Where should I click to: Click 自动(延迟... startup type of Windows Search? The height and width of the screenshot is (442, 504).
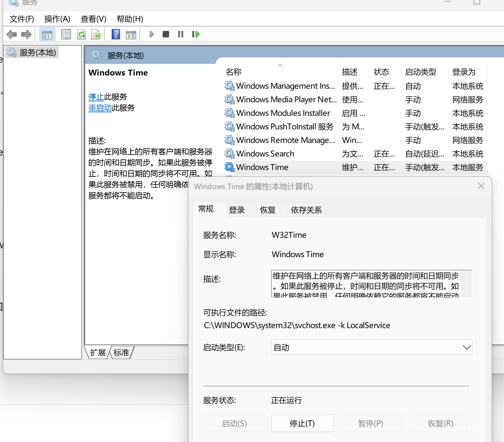coord(425,154)
